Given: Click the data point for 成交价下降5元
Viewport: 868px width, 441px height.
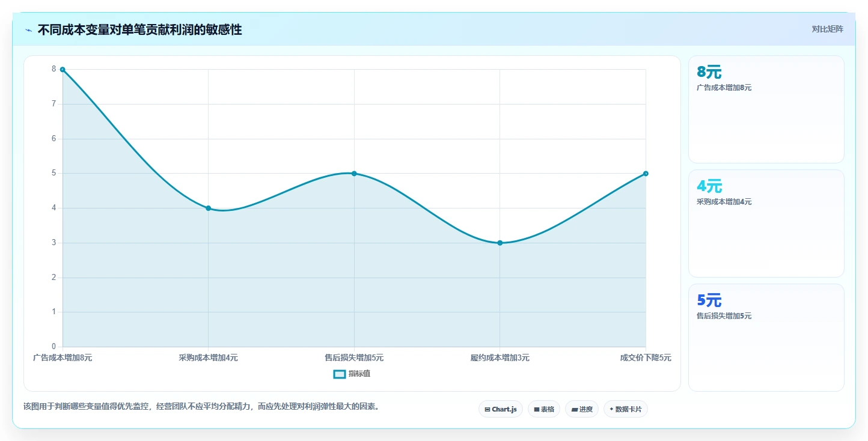Looking at the screenshot, I should [646, 174].
